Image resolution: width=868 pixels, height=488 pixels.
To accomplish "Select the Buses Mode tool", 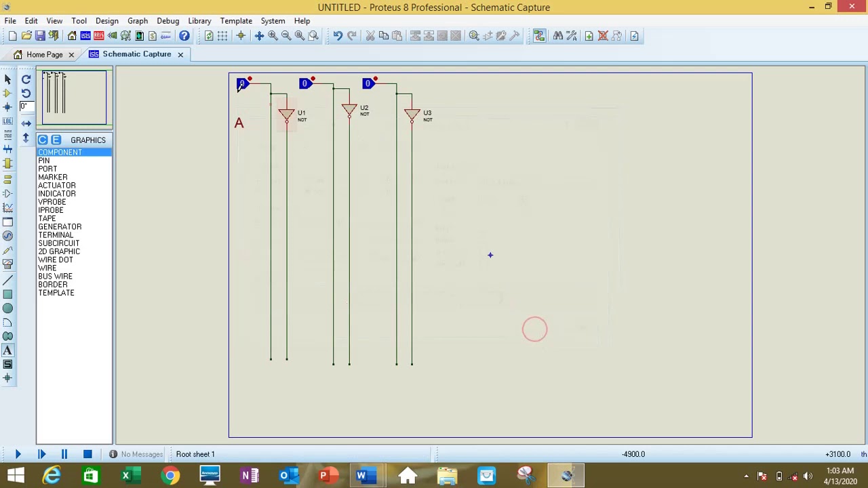I will click(7, 149).
